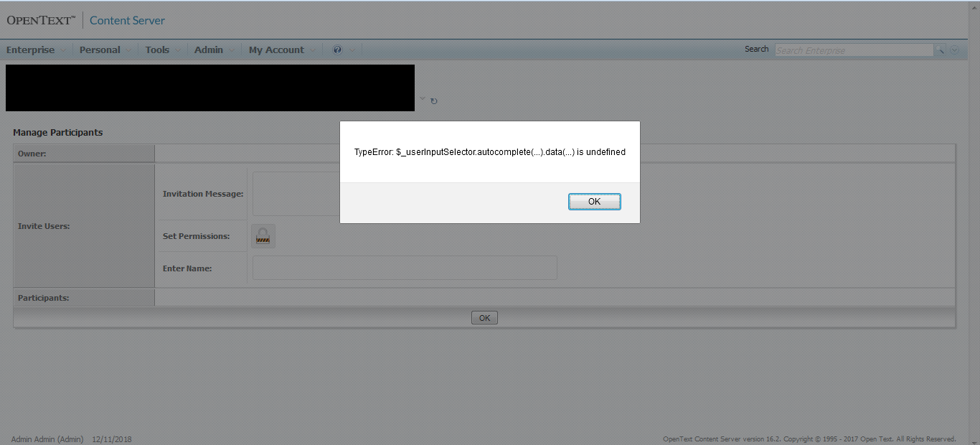
Task: Click the Search label by the search box
Action: [x=757, y=49]
